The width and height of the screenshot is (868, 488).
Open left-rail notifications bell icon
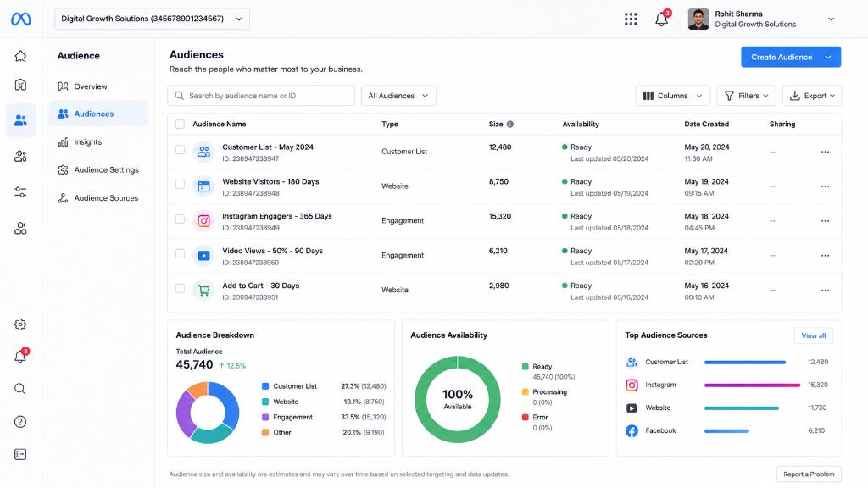tap(20, 356)
